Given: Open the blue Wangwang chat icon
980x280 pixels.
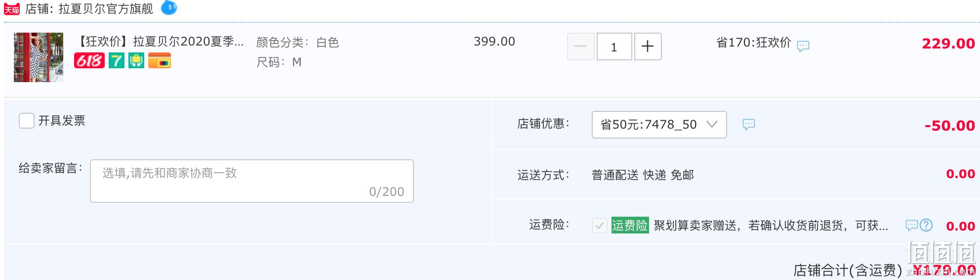Looking at the screenshot, I should coord(169,7).
